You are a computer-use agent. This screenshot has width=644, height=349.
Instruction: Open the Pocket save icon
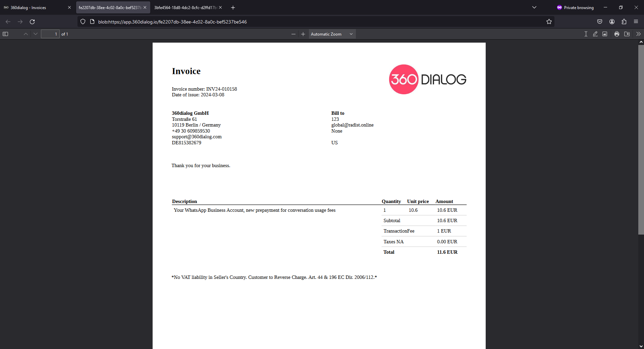point(600,22)
